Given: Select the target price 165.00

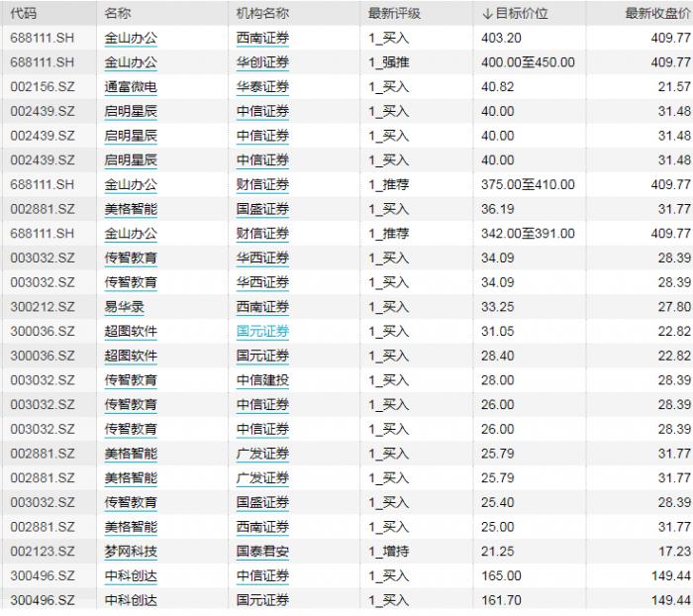Looking at the screenshot, I should tap(501, 575).
